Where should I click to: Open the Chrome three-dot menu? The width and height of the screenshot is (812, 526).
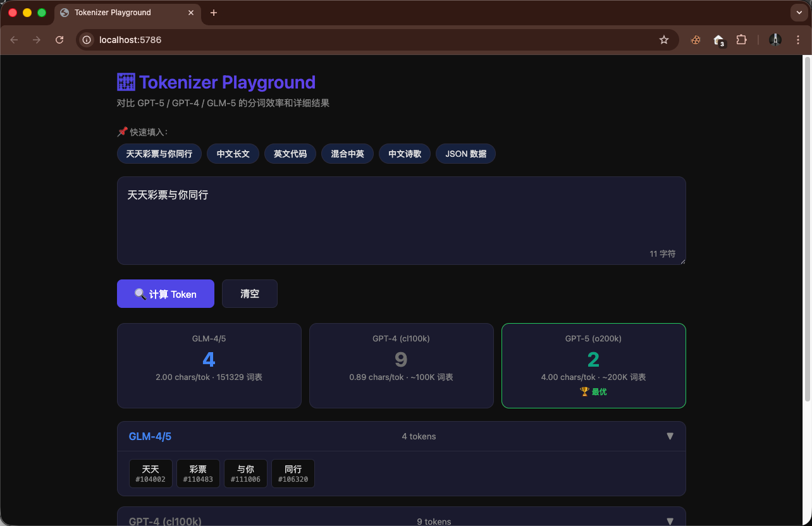click(798, 40)
